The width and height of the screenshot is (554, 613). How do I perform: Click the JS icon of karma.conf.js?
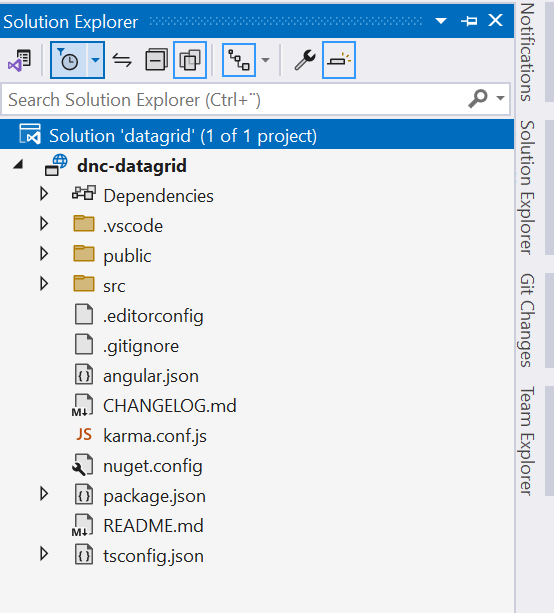point(84,435)
